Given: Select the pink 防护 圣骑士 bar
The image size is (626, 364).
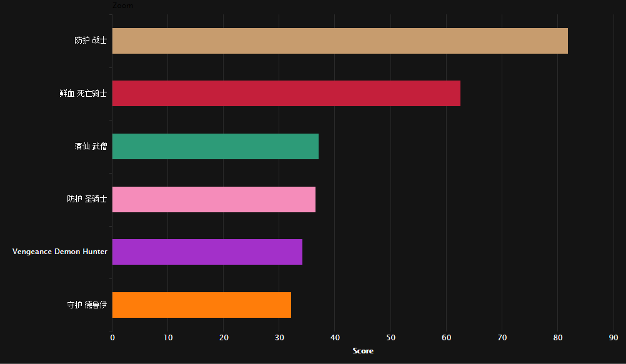Looking at the screenshot, I should [214, 199].
